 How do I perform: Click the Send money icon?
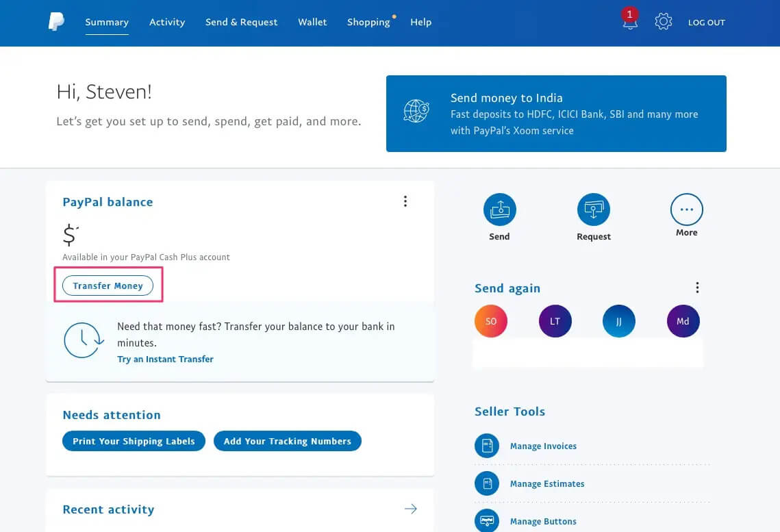point(499,210)
